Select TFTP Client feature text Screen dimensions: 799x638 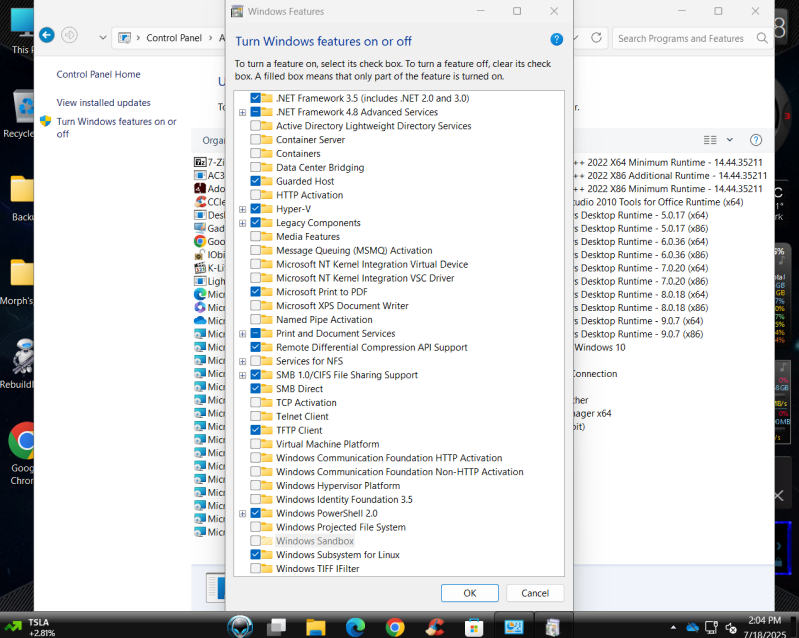(299, 430)
